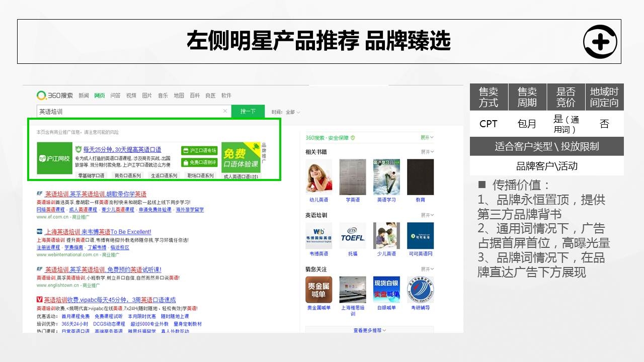The width and height of the screenshot is (644, 362).
Task: Expand the 相关书籍 section
Action: coord(427,152)
